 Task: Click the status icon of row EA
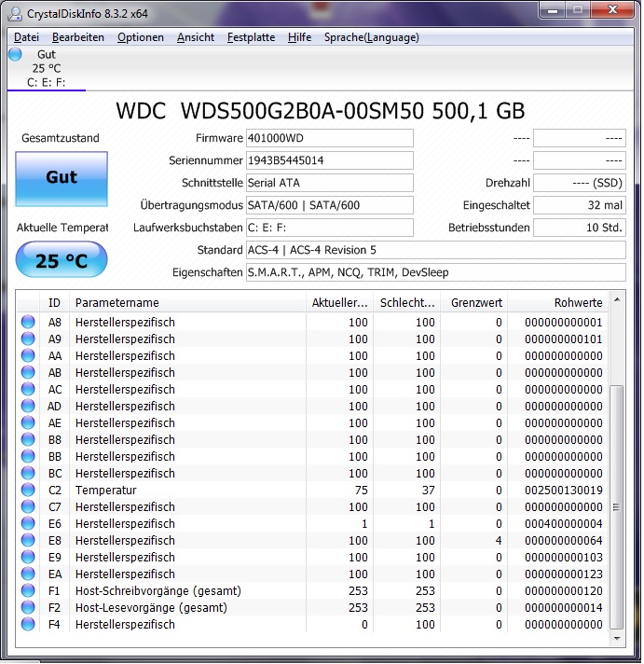click(28, 574)
